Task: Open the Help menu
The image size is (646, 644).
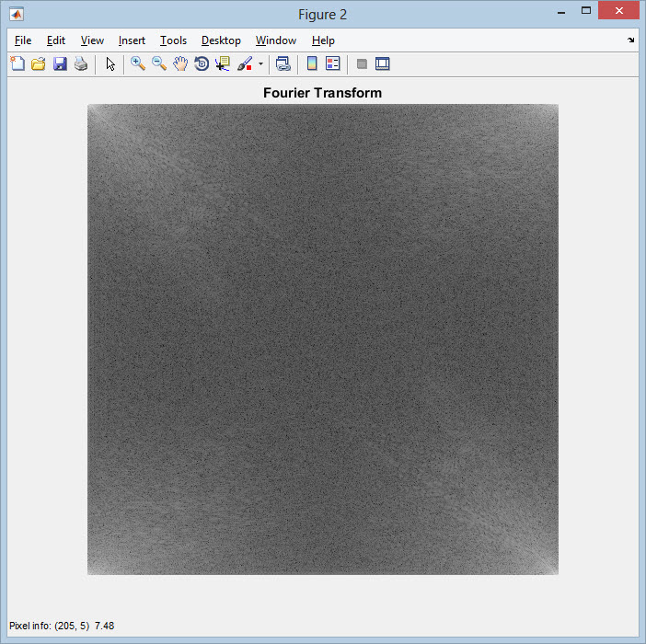Action: pyautogui.click(x=323, y=40)
